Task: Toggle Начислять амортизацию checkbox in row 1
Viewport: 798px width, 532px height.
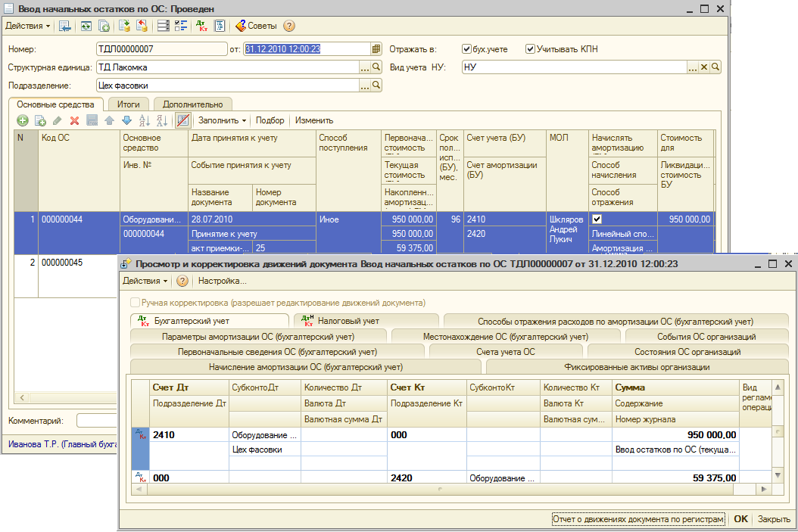Action: click(597, 219)
